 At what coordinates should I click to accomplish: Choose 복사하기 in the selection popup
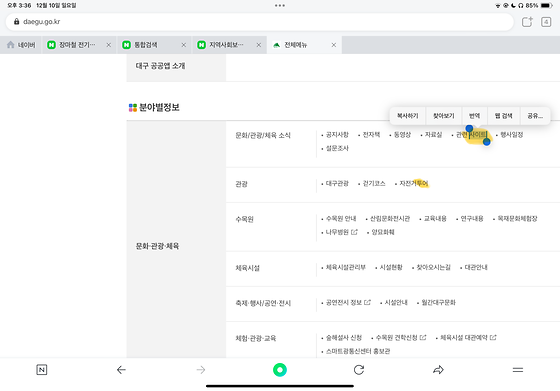[x=408, y=116]
